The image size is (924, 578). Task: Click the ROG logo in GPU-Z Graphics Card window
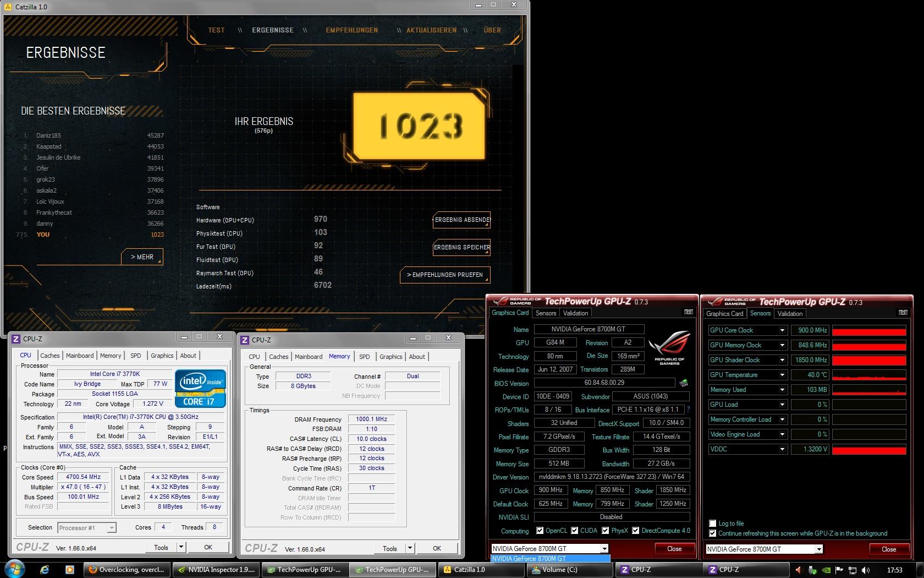click(x=669, y=348)
